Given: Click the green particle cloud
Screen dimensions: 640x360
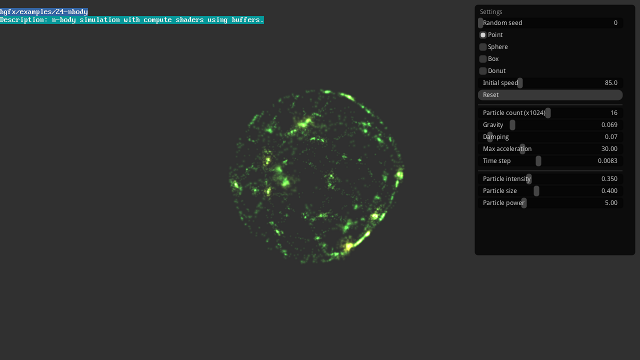Looking at the screenshot, I should pyautogui.click(x=316, y=176).
